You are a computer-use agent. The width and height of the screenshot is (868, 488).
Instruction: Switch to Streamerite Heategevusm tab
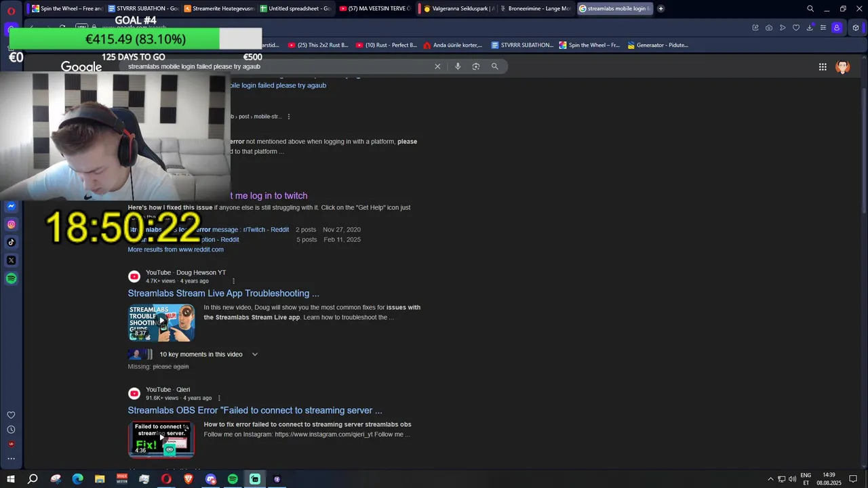[219, 9]
